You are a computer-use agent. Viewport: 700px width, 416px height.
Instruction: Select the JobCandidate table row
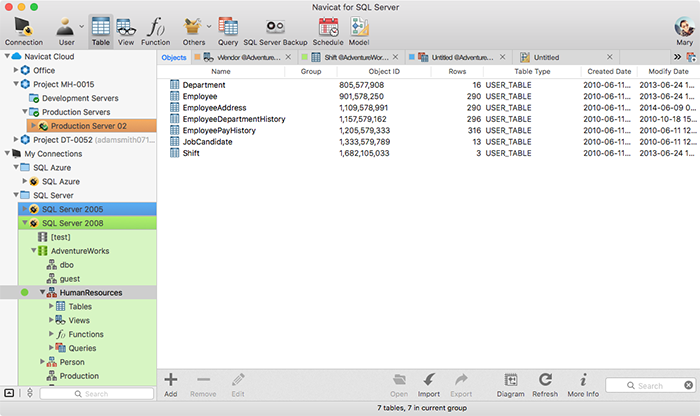click(x=429, y=141)
